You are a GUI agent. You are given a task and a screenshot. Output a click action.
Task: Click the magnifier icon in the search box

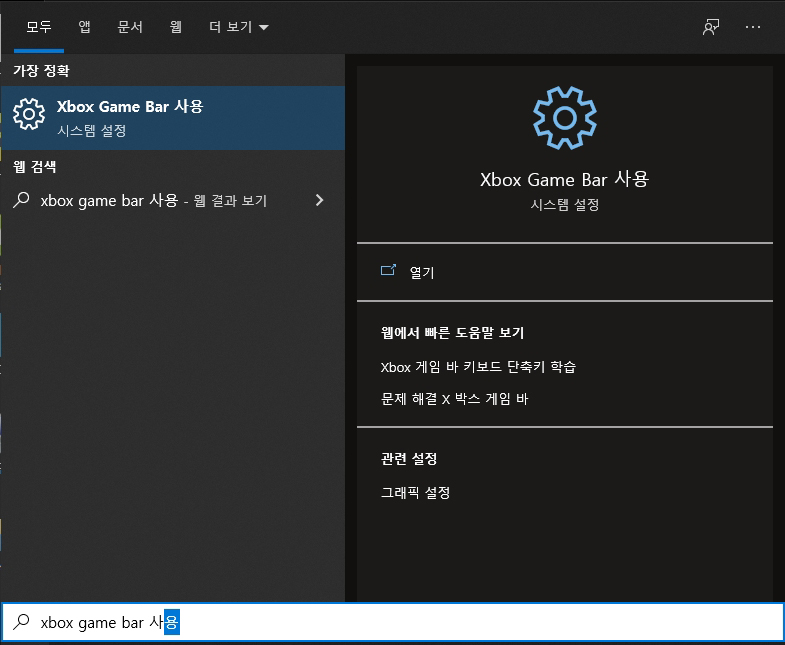coord(21,621)
